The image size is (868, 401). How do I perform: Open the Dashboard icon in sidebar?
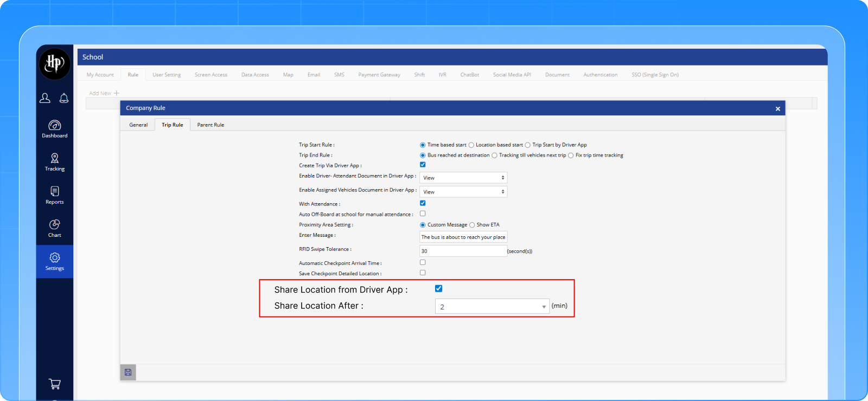55,126
